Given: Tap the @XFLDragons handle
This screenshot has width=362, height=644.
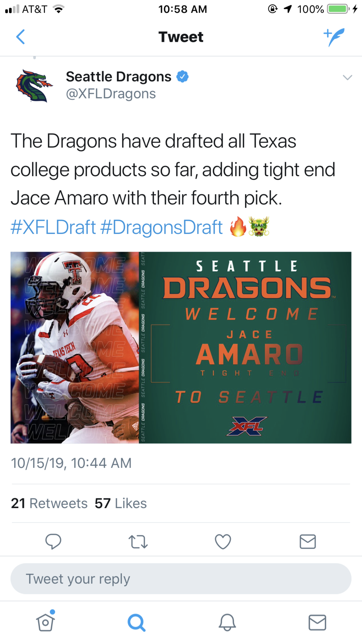Looking at the screenshot, I should (x=111, y=94).
